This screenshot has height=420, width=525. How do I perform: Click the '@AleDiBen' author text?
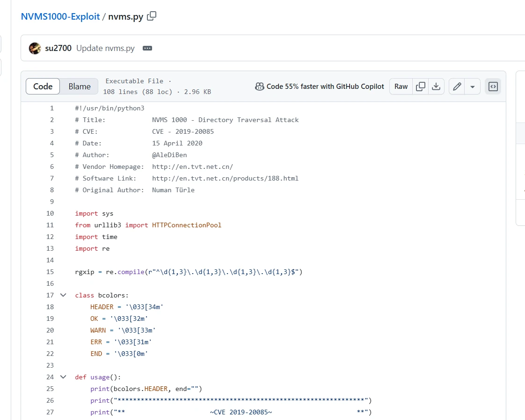[x=169, y=155]
